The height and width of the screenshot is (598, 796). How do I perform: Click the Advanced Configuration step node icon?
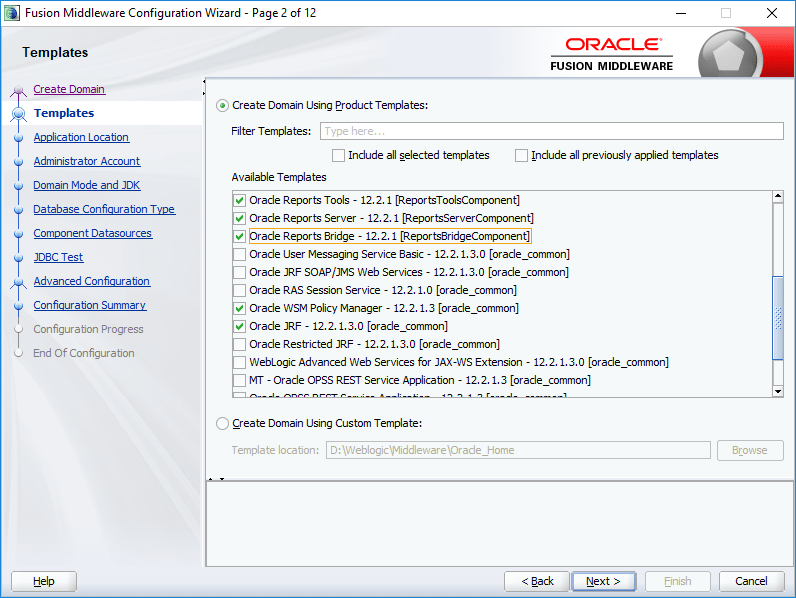(19, 282)
